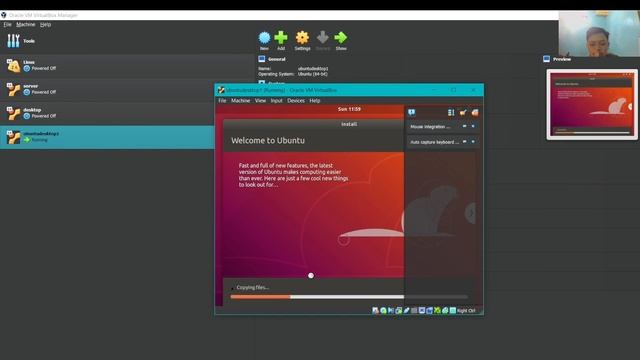Click the VM preview thumbnail in Manager
This screenshot has height=360, width=640.
tap(592, 104)
